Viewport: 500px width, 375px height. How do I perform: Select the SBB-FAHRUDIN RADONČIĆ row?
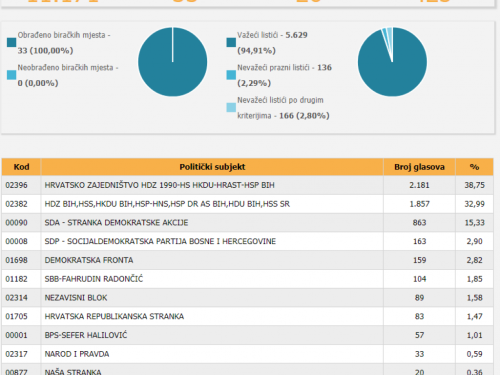coord(247,279)
